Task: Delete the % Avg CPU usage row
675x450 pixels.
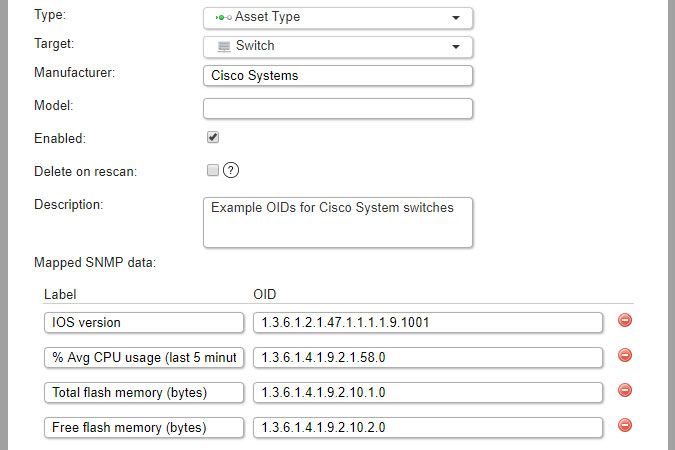Action: tap(625, 355)
